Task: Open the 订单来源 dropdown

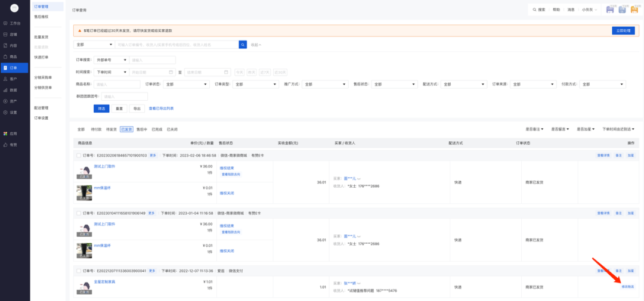Action: click(534, 84)
